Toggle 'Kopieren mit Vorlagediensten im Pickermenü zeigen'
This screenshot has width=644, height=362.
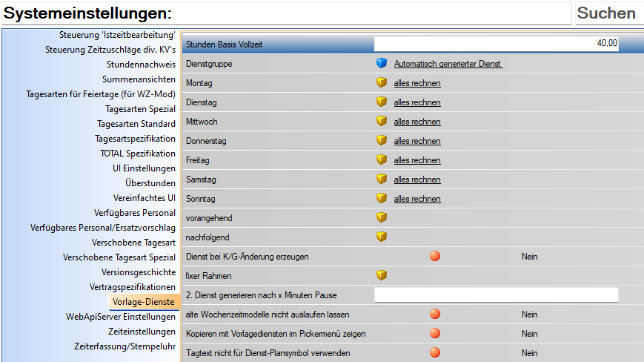435,334
